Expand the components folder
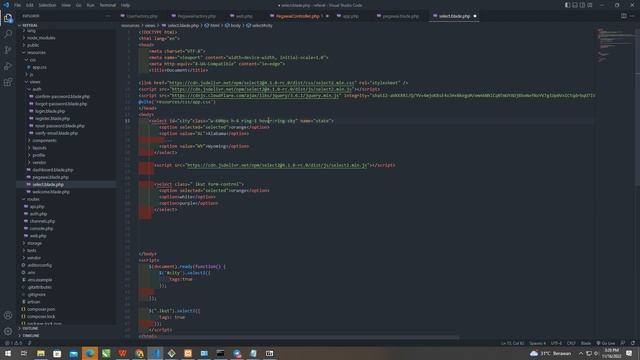 coord(44,140)
